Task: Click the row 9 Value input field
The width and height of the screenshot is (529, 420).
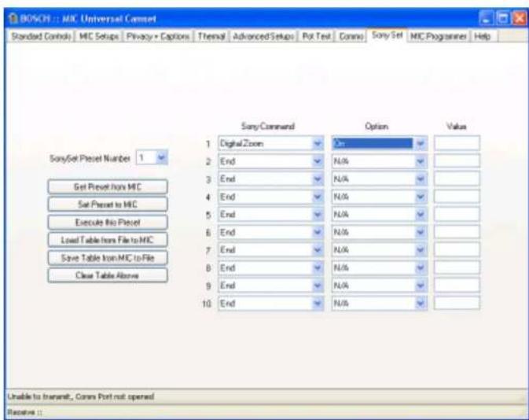Action: click(457, 286)
